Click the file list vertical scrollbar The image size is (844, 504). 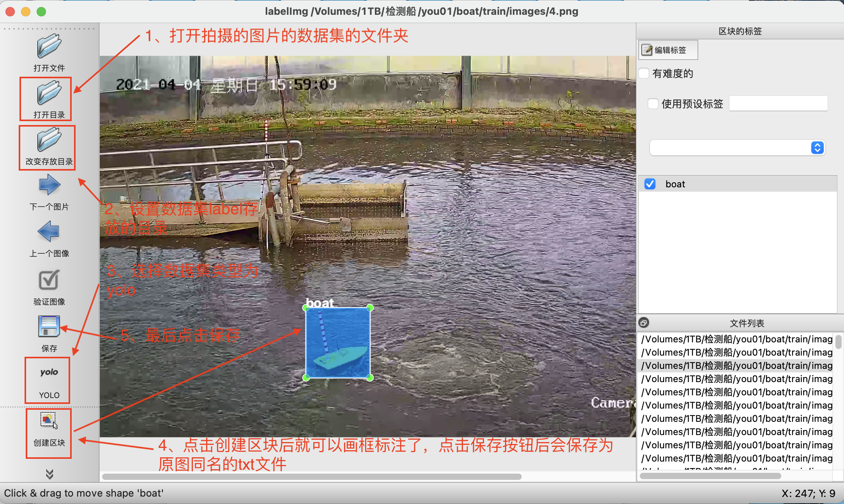[839, 342]
